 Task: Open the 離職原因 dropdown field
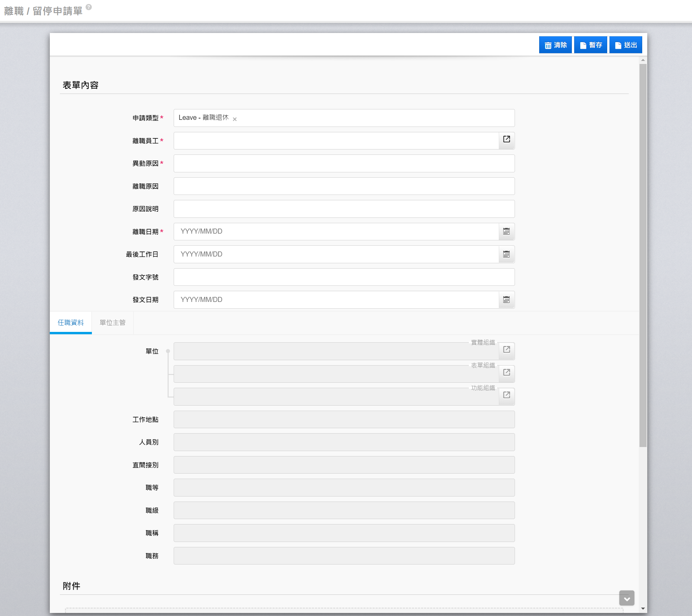click(x=344, y=186)
